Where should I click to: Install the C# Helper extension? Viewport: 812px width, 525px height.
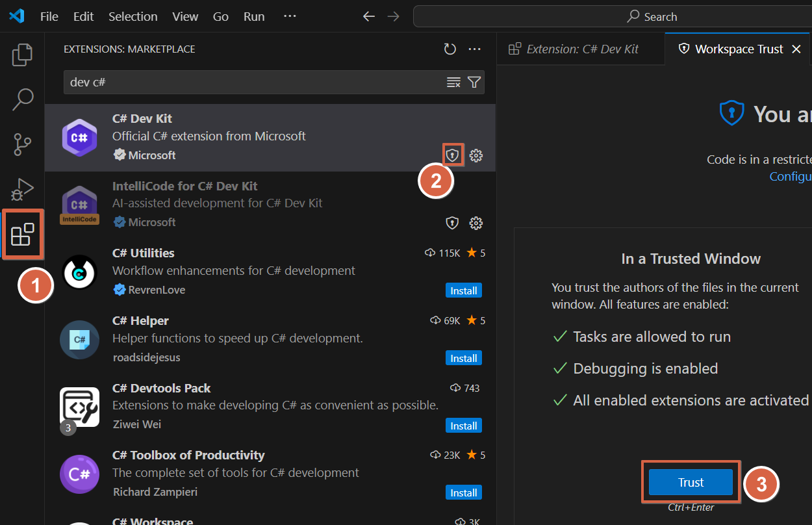click(x=464, y=358)
